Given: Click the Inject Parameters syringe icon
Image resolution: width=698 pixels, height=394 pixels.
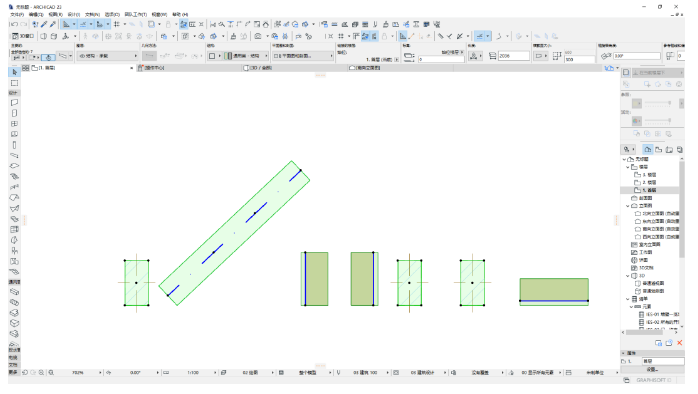Looking at the screenshot, I should point(53,24).
